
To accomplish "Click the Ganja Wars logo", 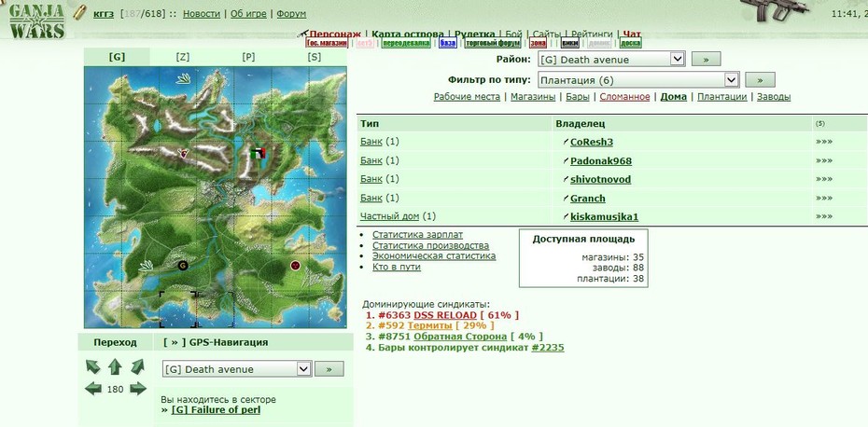I will [37, 21].
